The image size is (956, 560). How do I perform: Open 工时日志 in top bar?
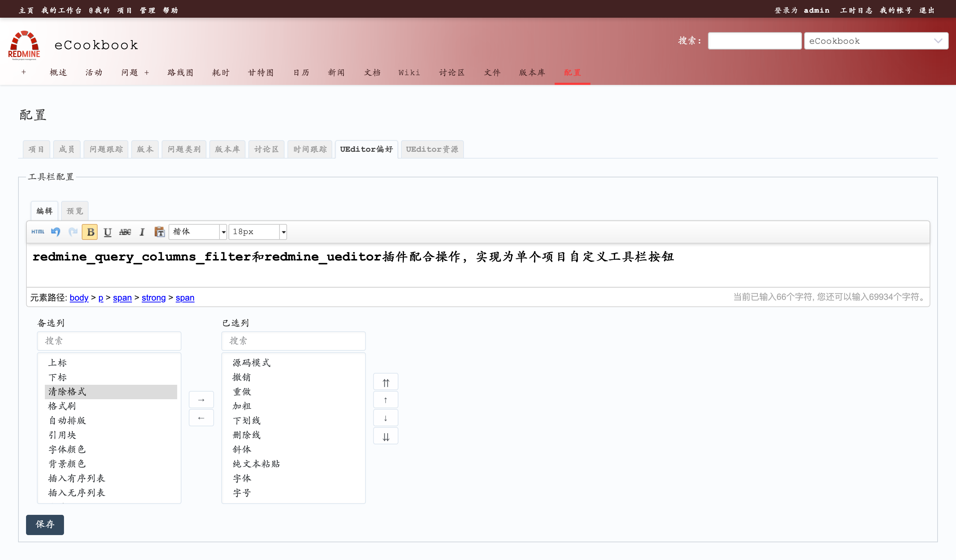tap(856, 10)
